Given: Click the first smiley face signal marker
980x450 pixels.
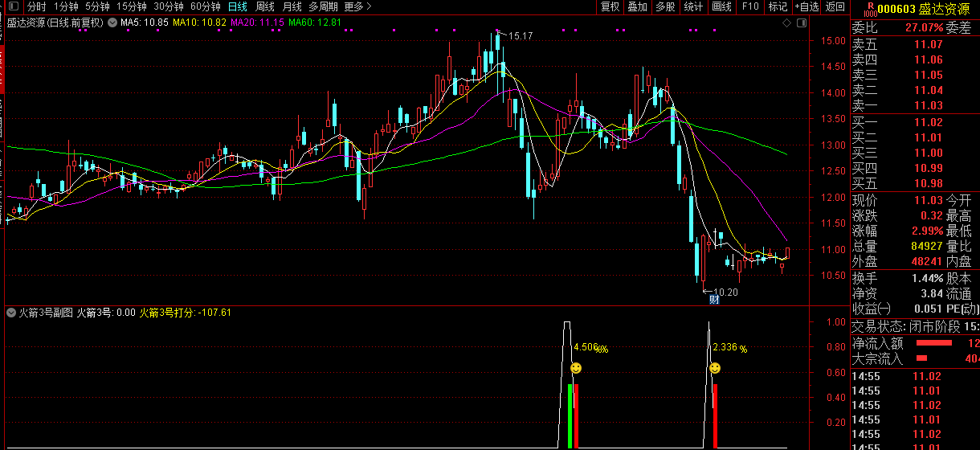Looking at the screenshot, I should 575,368.
